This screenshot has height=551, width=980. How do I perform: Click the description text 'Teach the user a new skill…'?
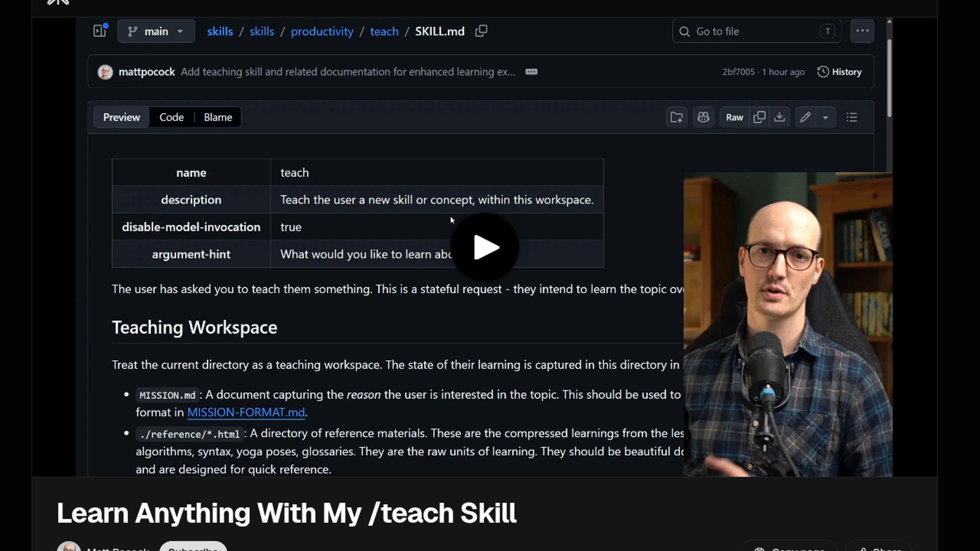point(437,200)
